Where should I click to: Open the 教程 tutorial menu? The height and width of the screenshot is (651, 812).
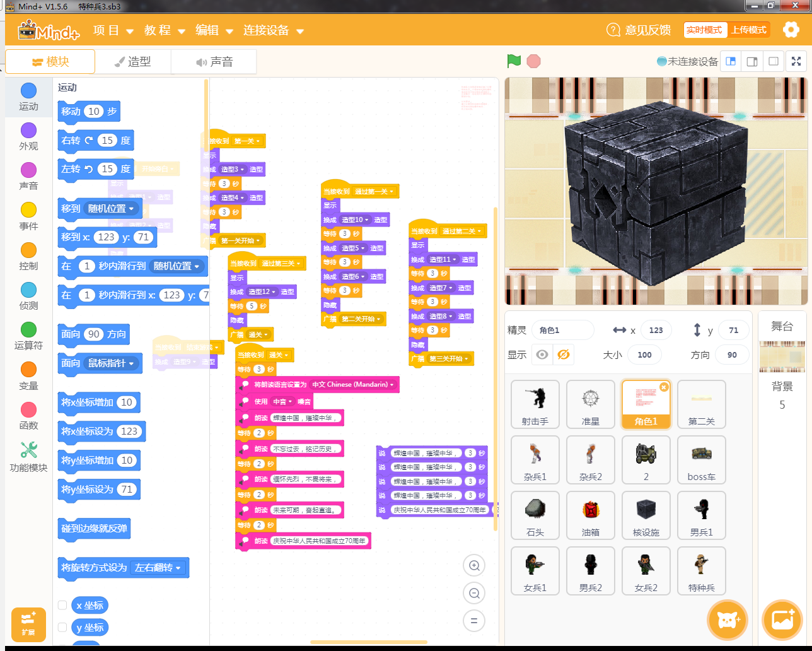pyautogui.click(x=165, y=30)
